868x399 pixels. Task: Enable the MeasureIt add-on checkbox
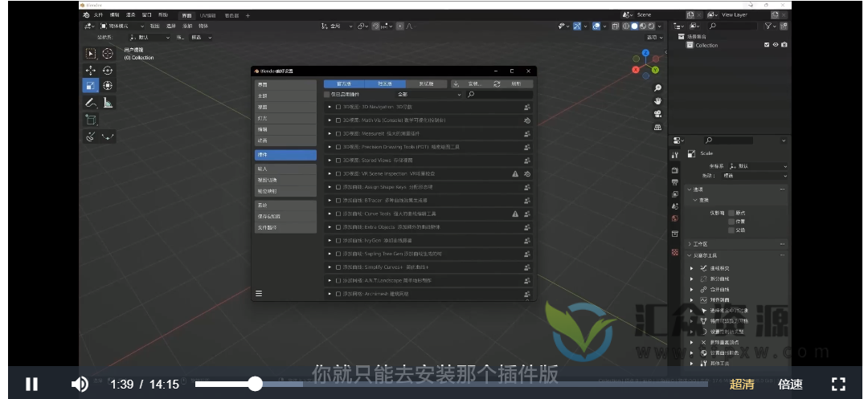coord(338,134)
